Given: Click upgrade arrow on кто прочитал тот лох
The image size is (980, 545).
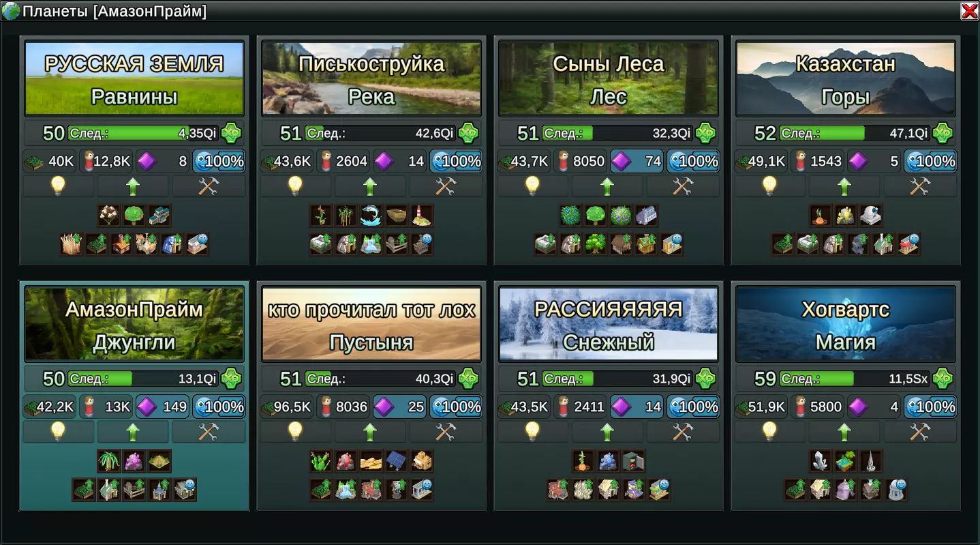Looking at the screenshot, I should point(370,431).
